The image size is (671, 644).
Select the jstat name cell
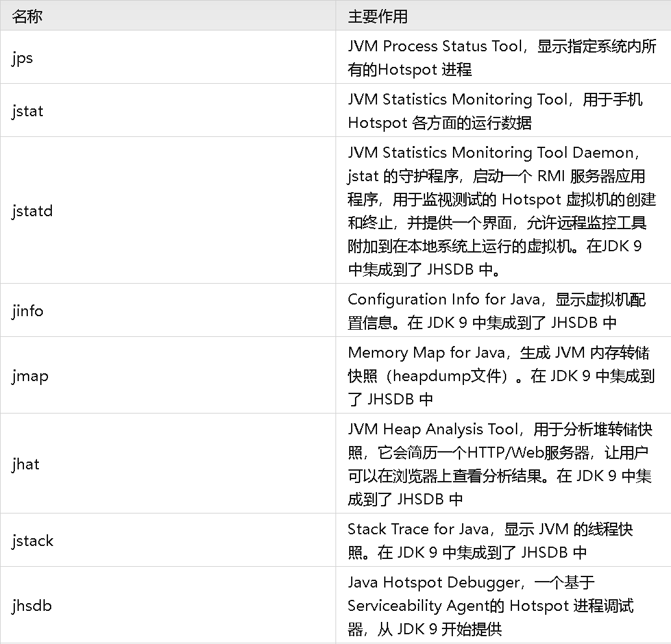(x=27, y=111)
